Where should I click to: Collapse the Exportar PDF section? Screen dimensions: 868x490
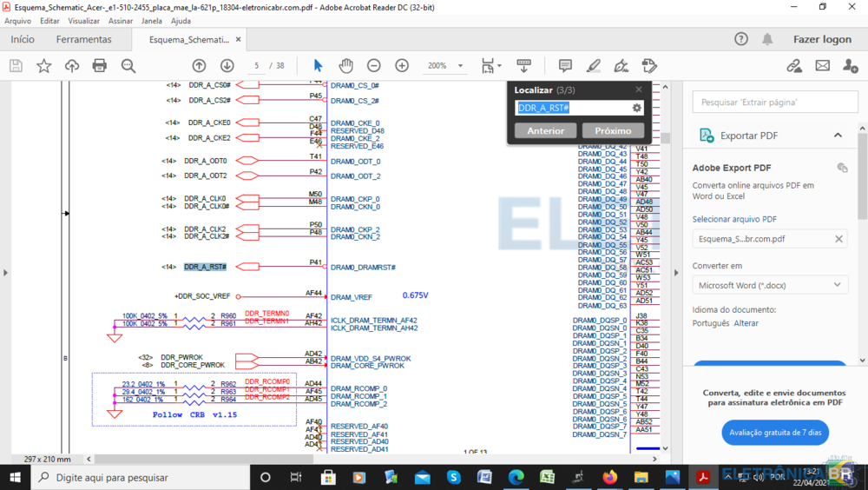tap(838, 136)
